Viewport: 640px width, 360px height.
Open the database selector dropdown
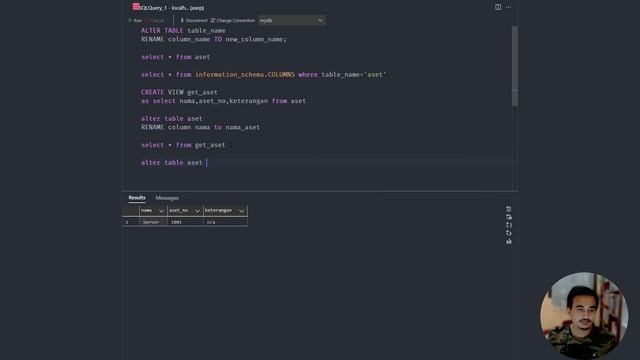click(x=291, y=20)
